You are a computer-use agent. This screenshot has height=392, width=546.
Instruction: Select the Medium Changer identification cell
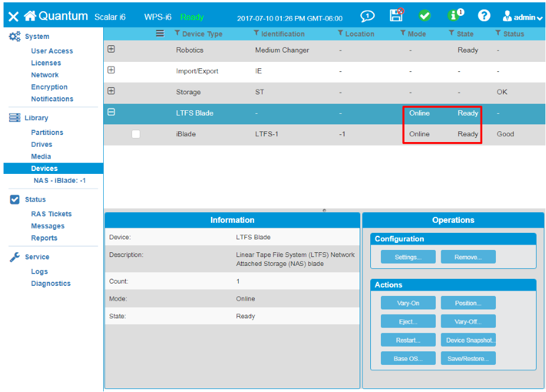282,50
